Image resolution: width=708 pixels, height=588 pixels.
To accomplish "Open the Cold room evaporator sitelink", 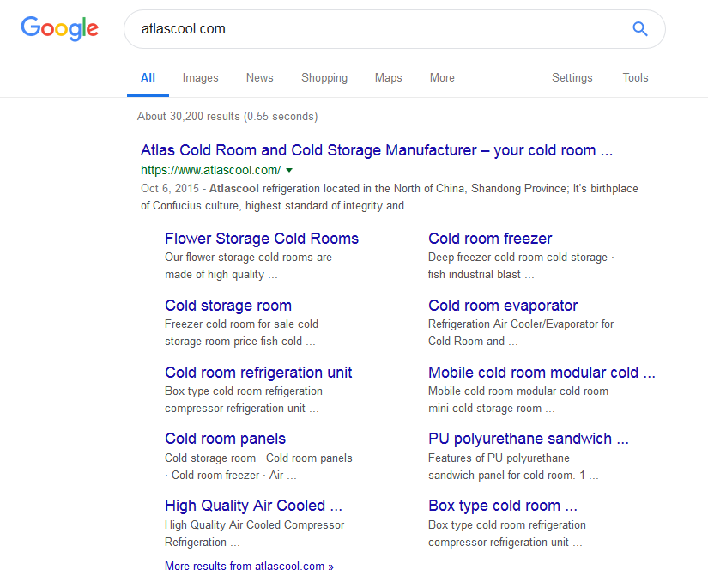I will tap(503, 306).
